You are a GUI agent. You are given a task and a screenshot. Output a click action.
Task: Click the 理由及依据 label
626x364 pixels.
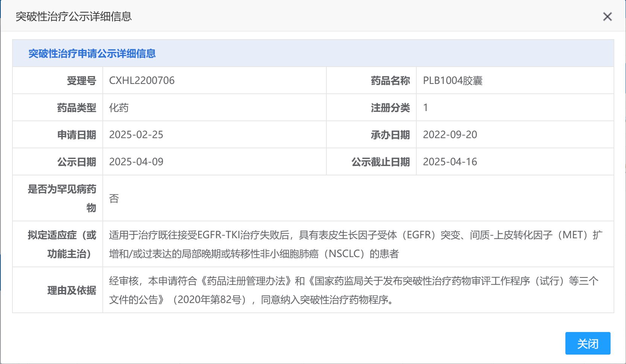point(72,290)
